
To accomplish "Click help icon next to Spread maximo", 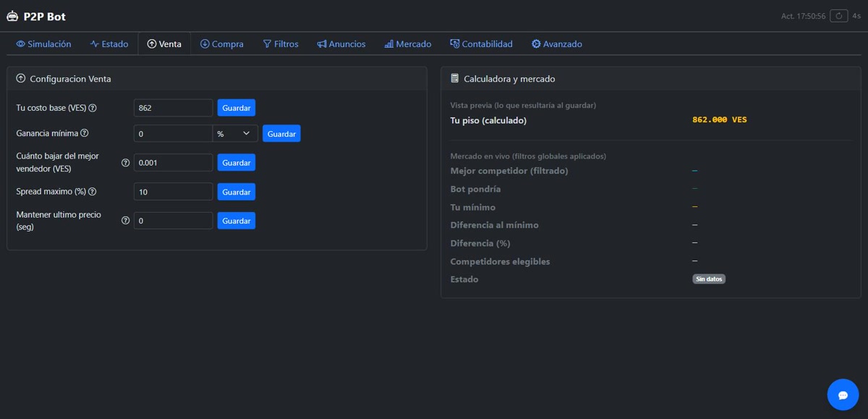I will (93, 192).
